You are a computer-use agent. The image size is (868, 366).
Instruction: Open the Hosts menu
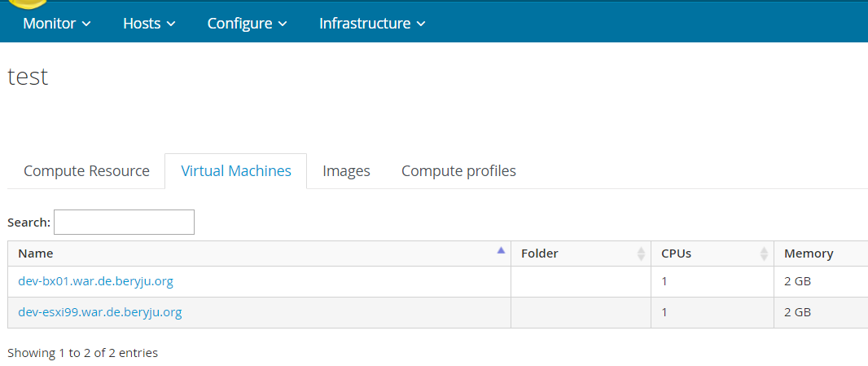pyautogui.click(x=149, y=24)
